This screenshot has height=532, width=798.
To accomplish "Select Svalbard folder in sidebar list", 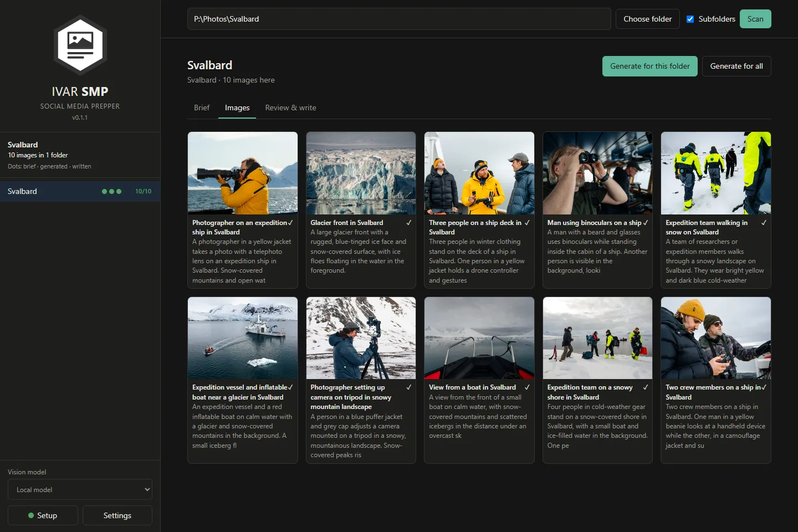I will (x=80, y=191).
